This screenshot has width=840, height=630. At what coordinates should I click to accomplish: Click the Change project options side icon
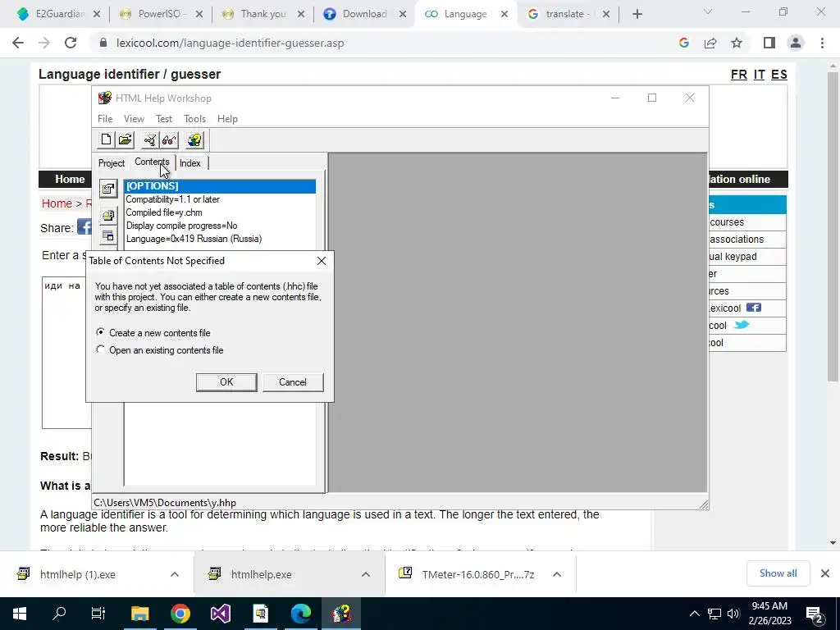pyautogui.click(x=108, y=189)
